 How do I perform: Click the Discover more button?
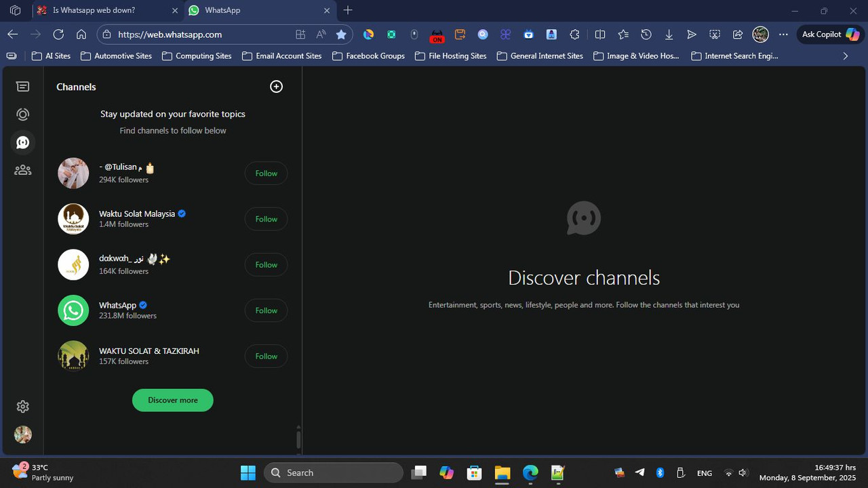pos(173,400)
